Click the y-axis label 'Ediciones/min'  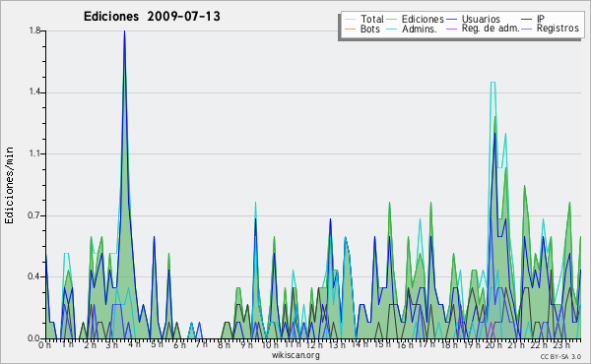coord(9,185)
